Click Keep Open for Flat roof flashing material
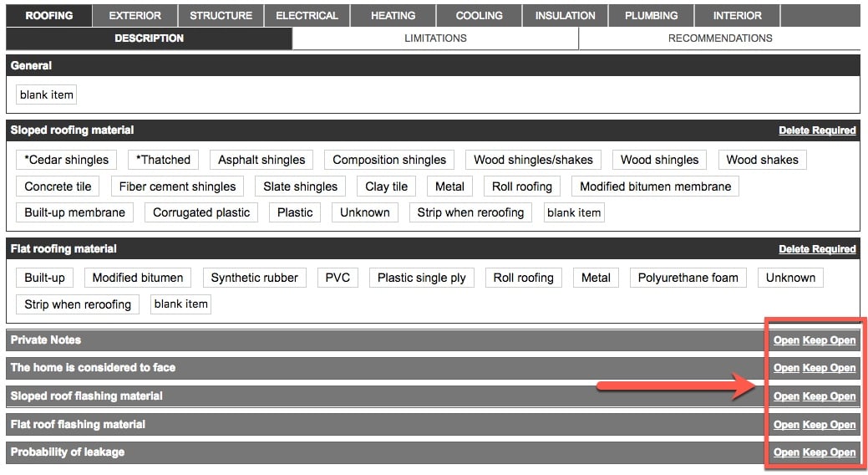Screen dimensions: 868x475 [829, 425]
